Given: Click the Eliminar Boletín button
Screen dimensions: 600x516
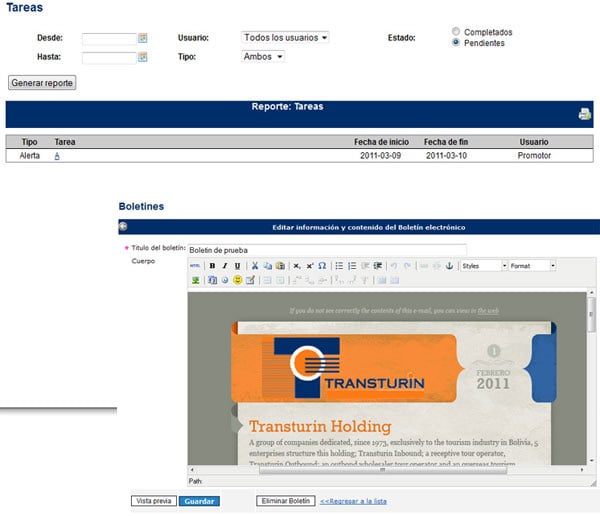Looking at the screenshot, I should click(x=286, y=501).
